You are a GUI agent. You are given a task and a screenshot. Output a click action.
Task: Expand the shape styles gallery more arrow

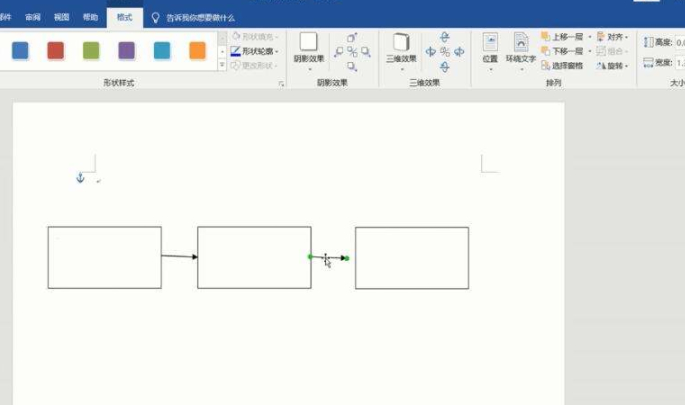tap(222, 65)
